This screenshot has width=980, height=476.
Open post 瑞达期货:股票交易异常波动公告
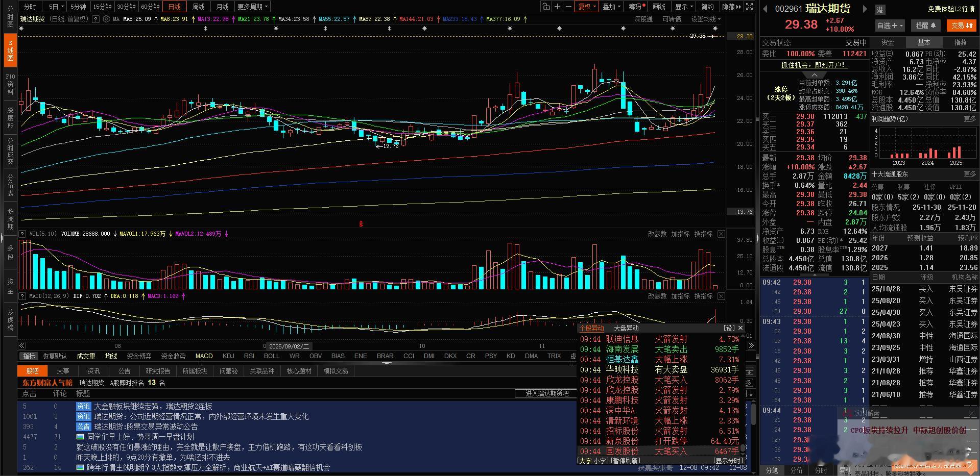point(146,427)
